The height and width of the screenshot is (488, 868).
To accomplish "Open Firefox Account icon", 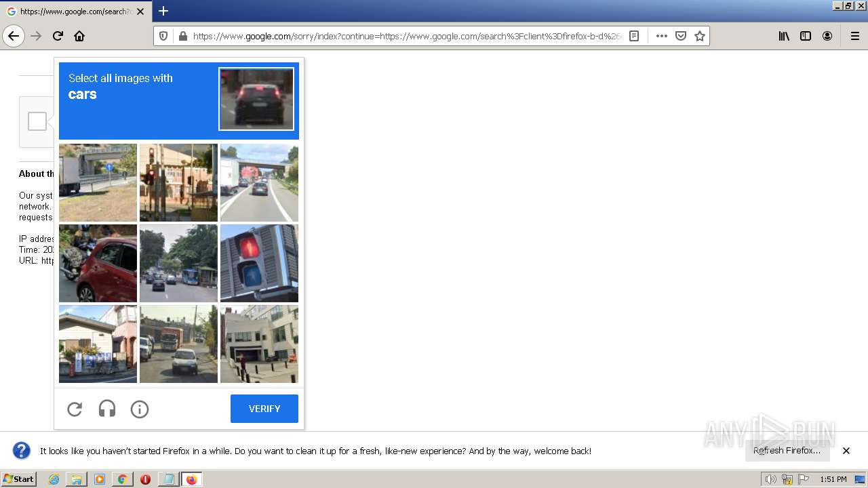I will pos(827,36).
